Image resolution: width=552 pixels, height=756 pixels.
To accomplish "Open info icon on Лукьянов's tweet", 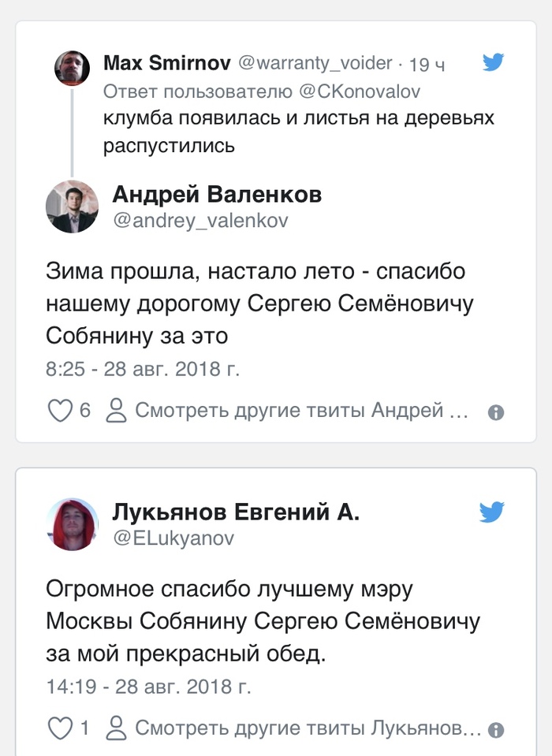I will click(x=496, y=730).
